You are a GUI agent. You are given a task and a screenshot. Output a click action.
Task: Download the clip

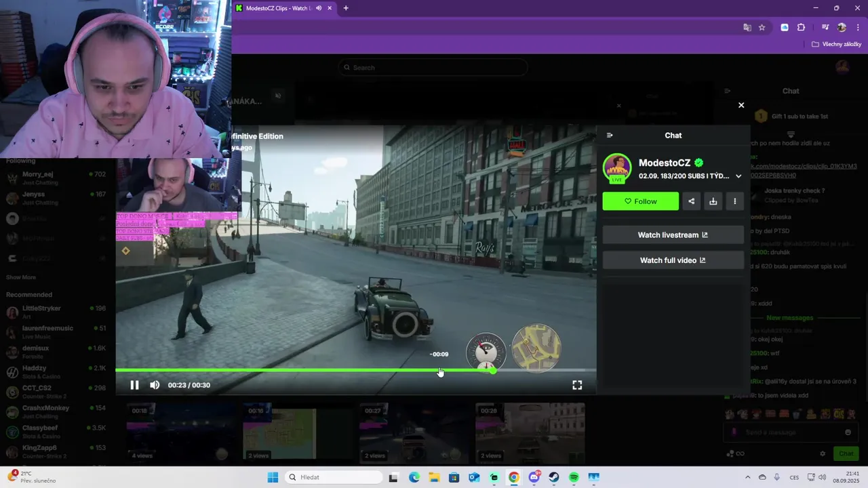point(713,201)
